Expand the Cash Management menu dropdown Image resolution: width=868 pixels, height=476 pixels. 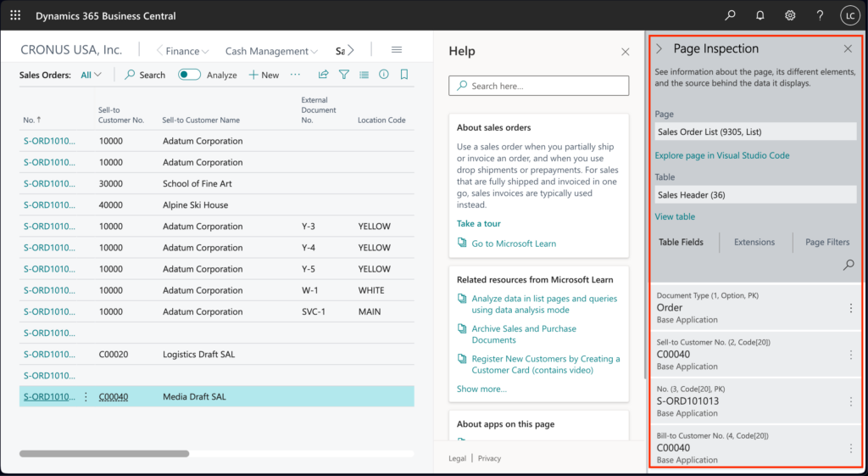click(x=271, y=51)
